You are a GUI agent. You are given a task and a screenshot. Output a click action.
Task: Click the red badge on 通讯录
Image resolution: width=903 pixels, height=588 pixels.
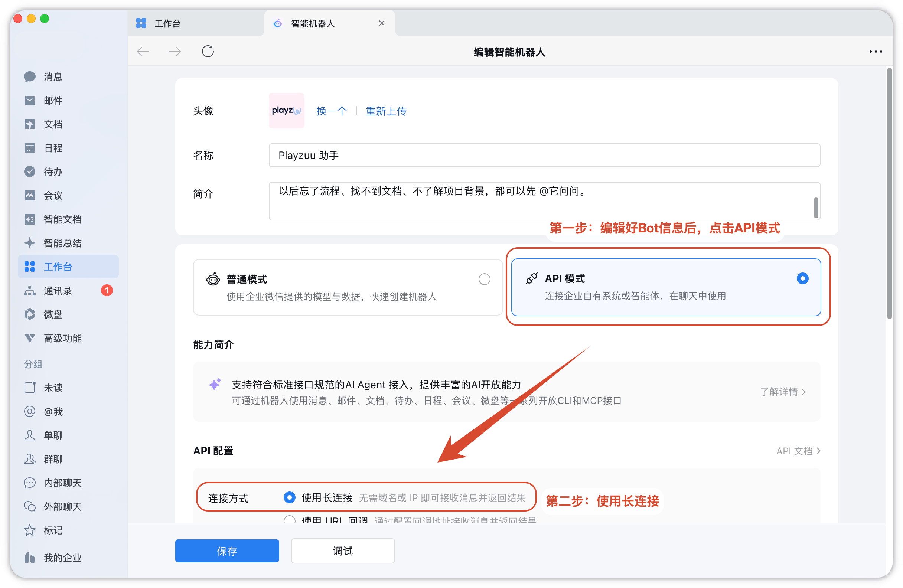107,291
